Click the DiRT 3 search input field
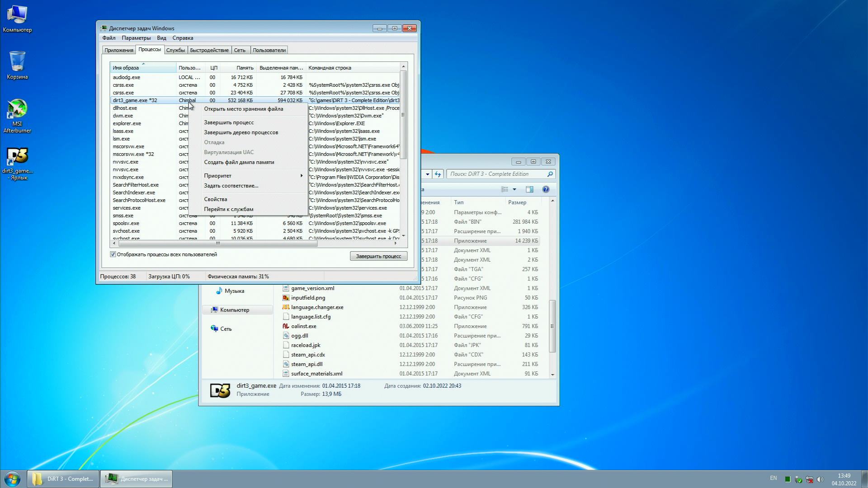The height and width of the screenshot is (488, 868). [x=496, y=174]
